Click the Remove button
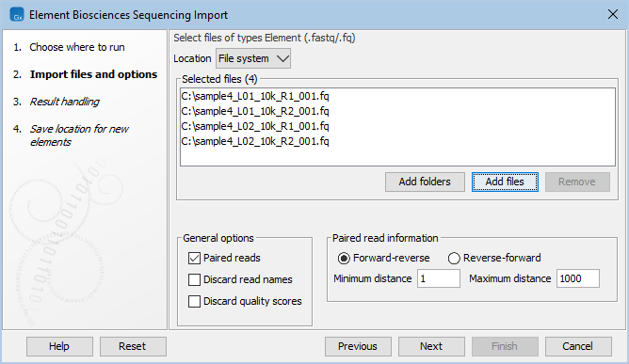This screenshot has height=364, width=629. pyautogui.click(x=577, y=182)
